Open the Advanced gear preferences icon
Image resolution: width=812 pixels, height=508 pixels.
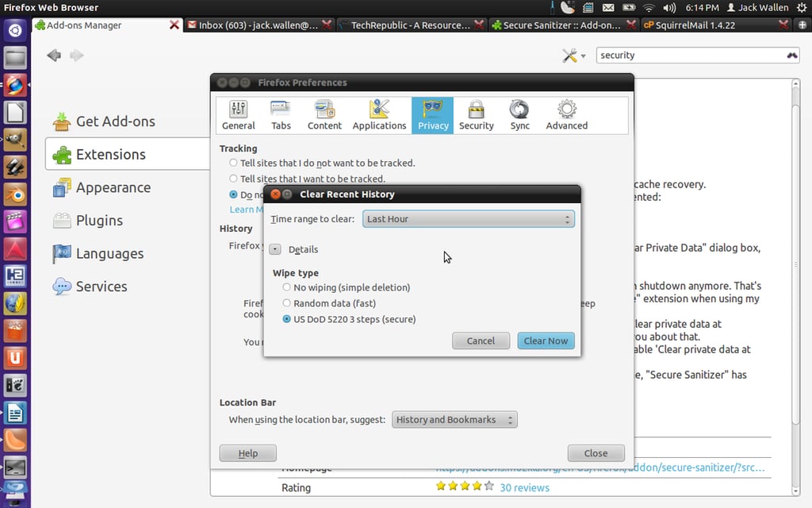566,115
